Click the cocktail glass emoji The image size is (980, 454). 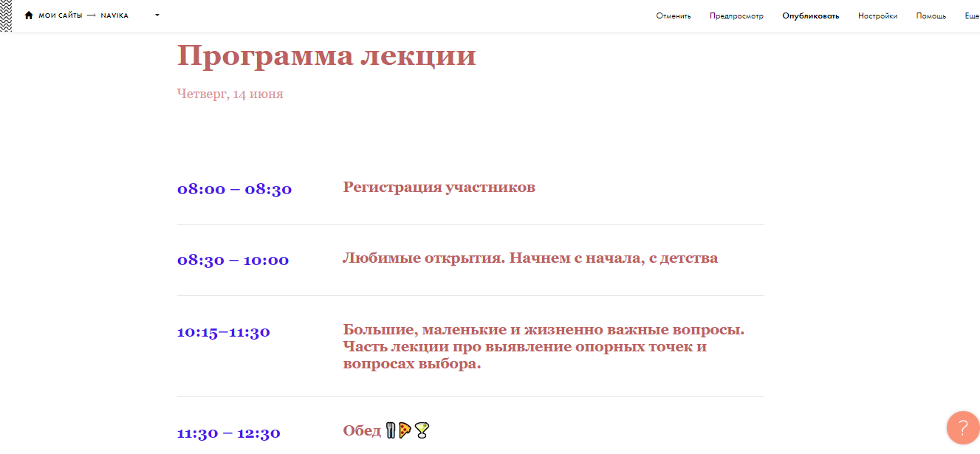(x=422, y=430)
